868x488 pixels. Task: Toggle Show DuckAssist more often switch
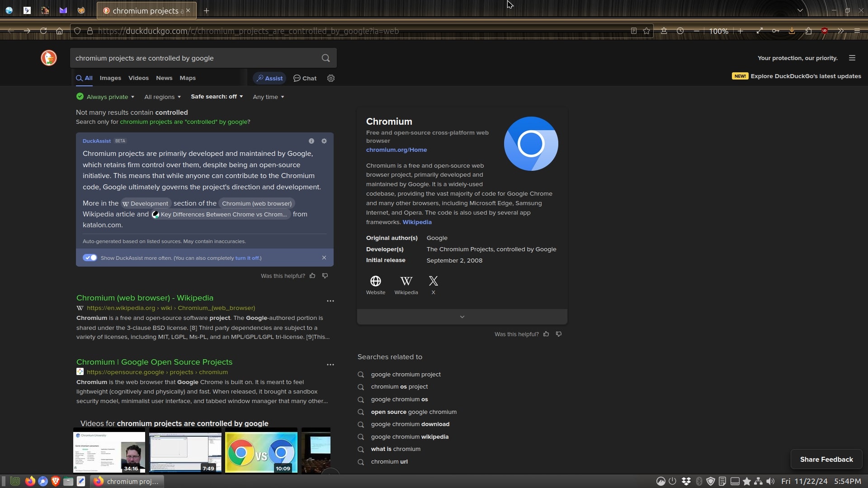tap(90, 258)
